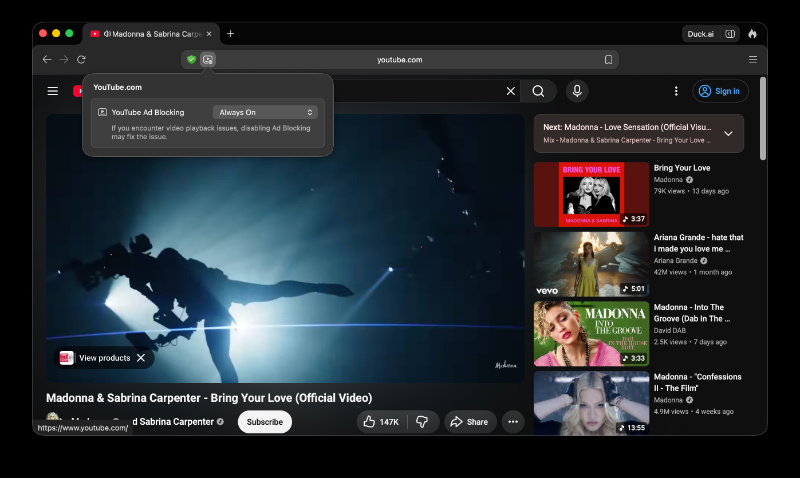Open the browser's three-line application menu
The height and width of the screenshot is (478, 800).
click(x=753, y=60)
